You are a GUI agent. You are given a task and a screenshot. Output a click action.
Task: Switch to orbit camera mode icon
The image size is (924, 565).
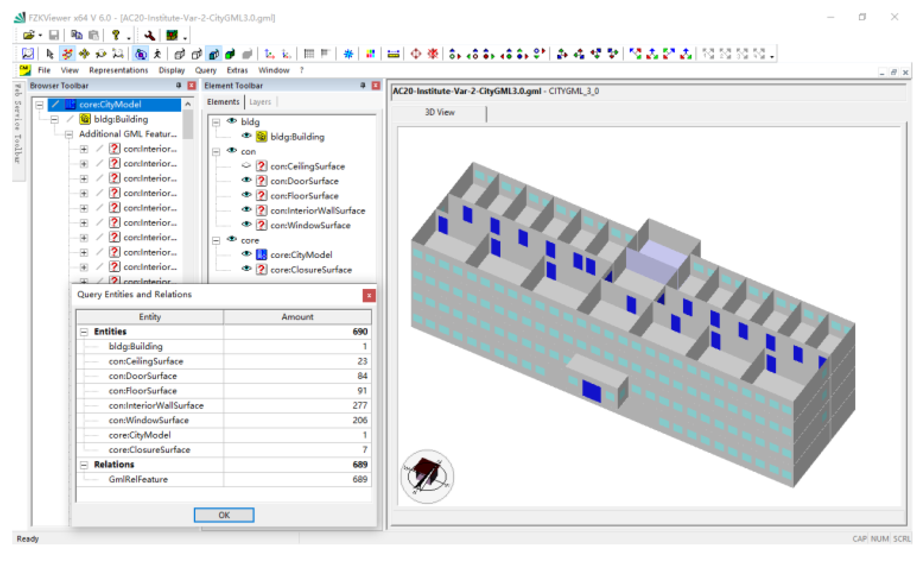point(140,53)
